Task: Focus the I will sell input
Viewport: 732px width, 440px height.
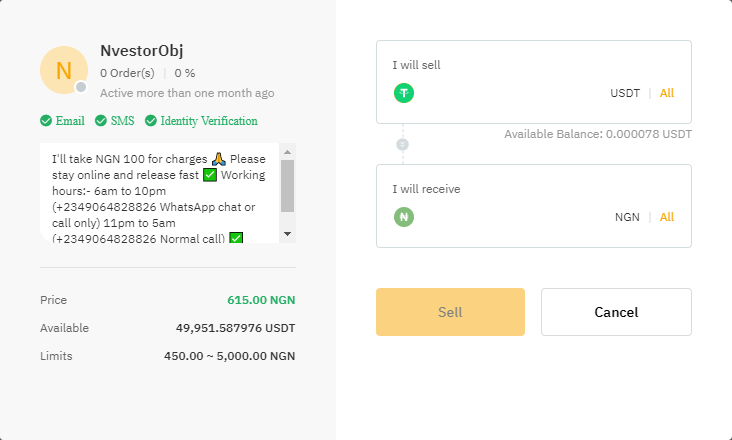Action: point(510,93)
